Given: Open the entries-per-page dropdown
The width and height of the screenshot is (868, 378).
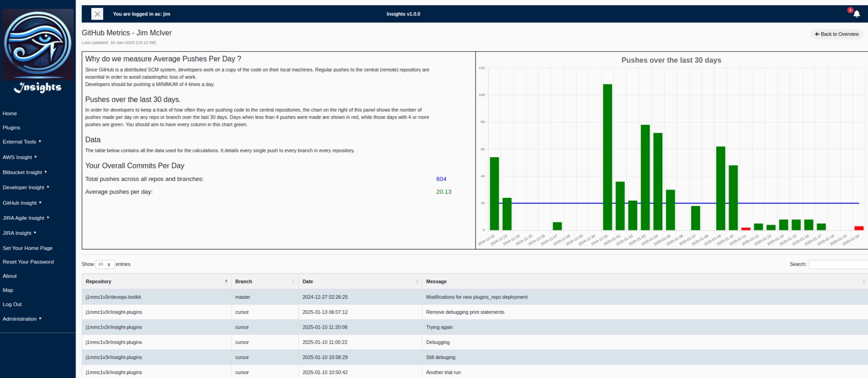Looking at the screenshot, I should 105,264.
